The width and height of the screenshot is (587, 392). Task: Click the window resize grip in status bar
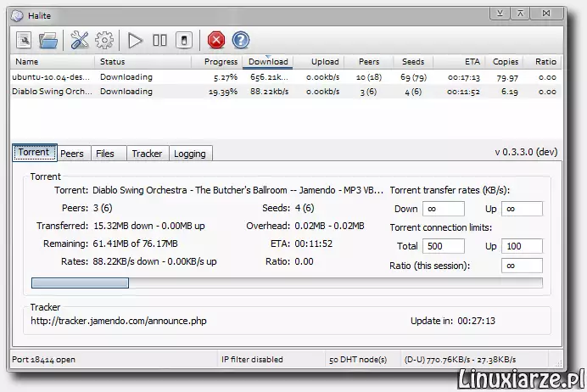tap(557, 362)
